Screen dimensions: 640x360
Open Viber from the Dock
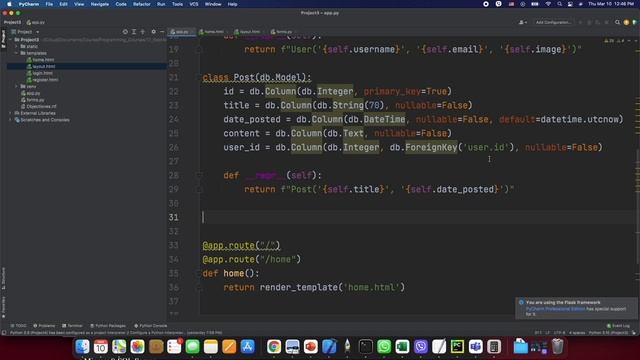(420, 347)
